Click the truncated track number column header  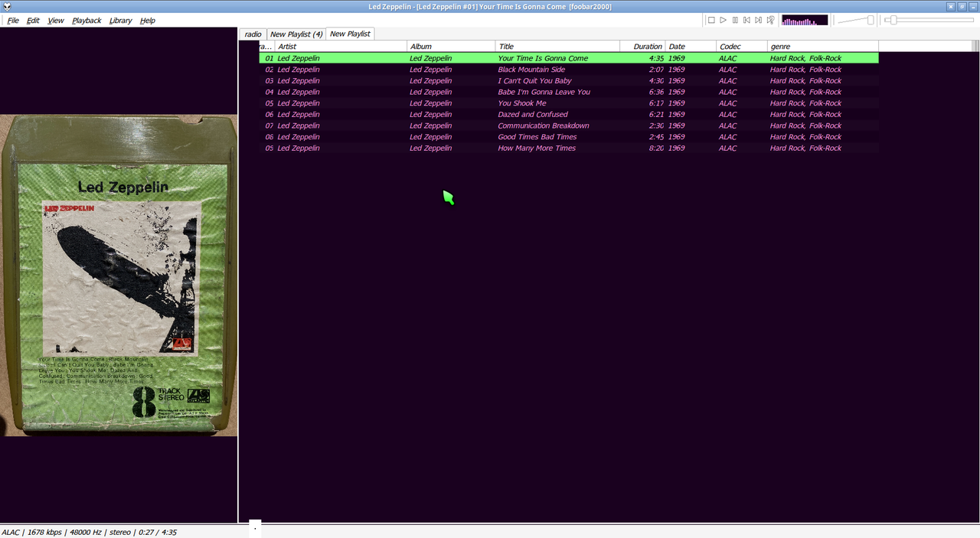point(266,47)
